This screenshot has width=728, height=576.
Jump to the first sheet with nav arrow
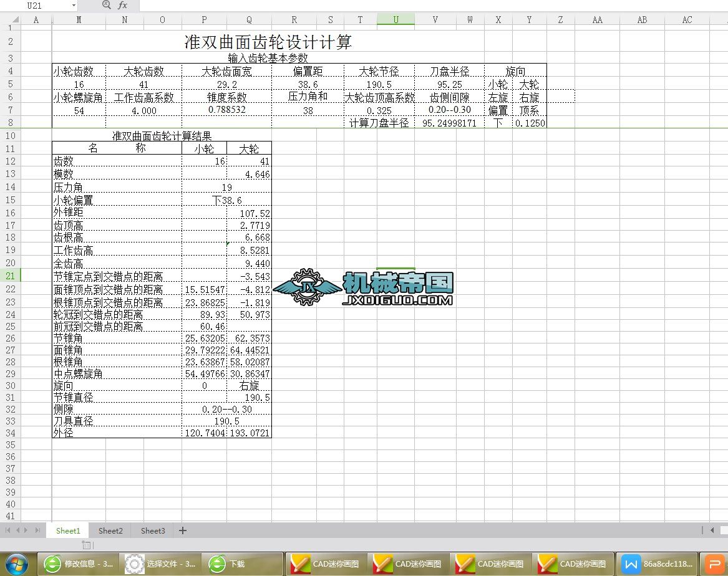click(x=8, y=530)
